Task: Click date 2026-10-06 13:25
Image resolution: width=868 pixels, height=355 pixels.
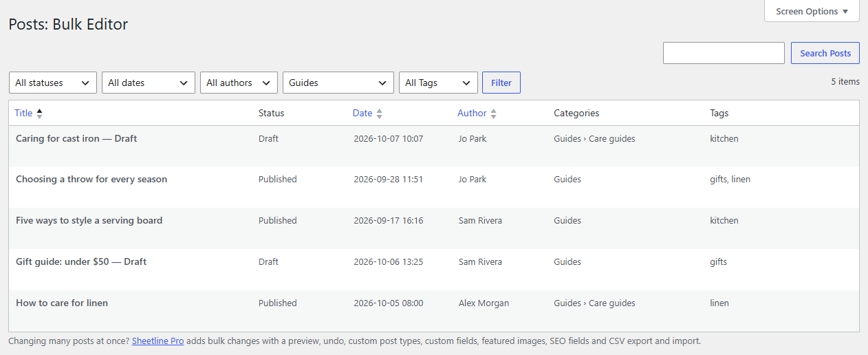Action: pos(389,261)
